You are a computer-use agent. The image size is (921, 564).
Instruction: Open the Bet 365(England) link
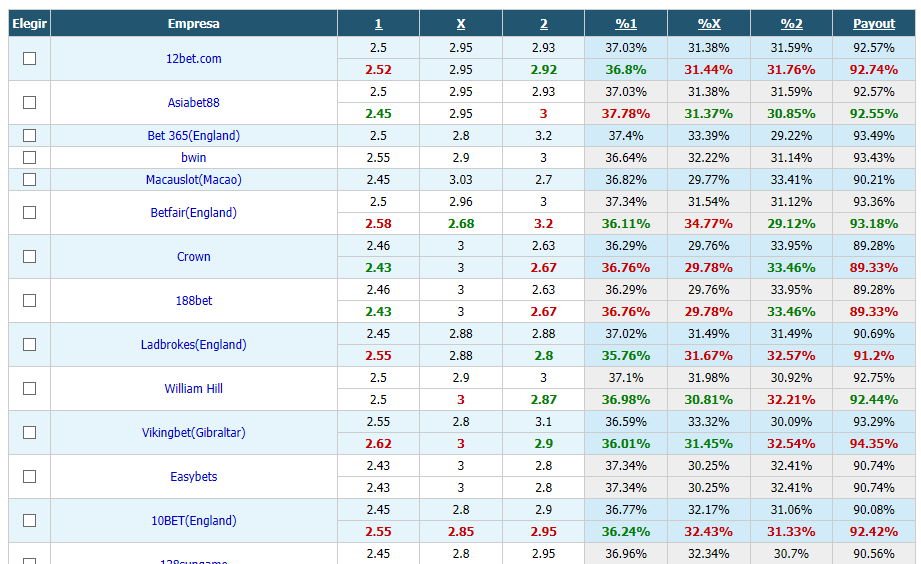pyautogui.click(x=194, y=135)
